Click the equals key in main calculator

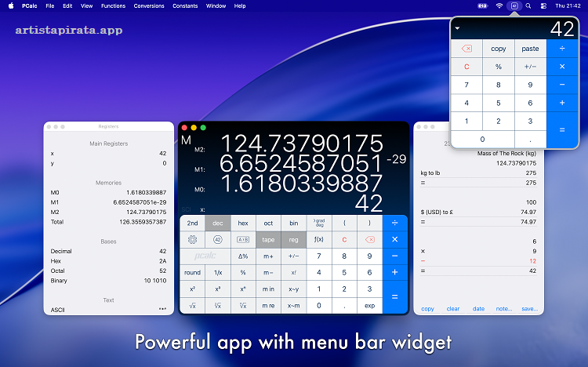click(x=395, y=297)
